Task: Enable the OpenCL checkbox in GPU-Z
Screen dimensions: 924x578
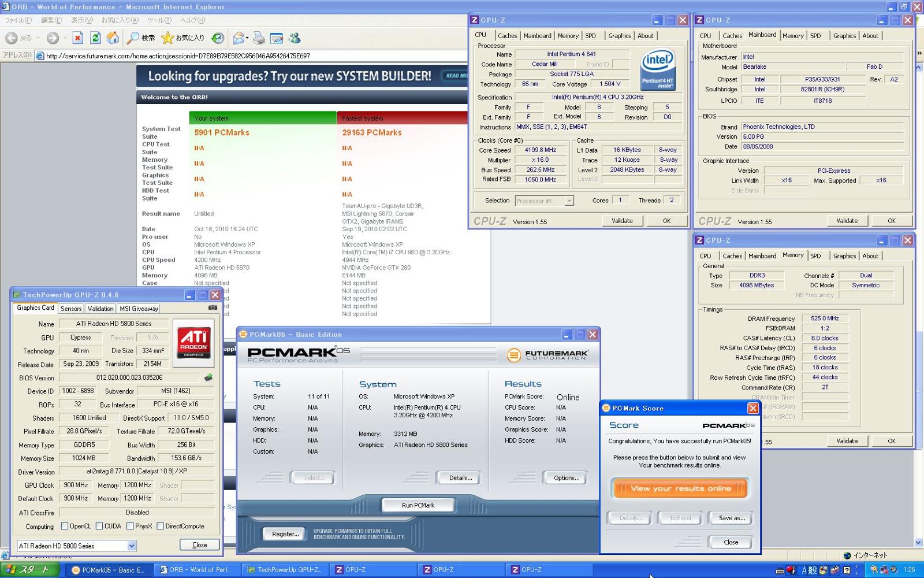Action: [65, 526]
